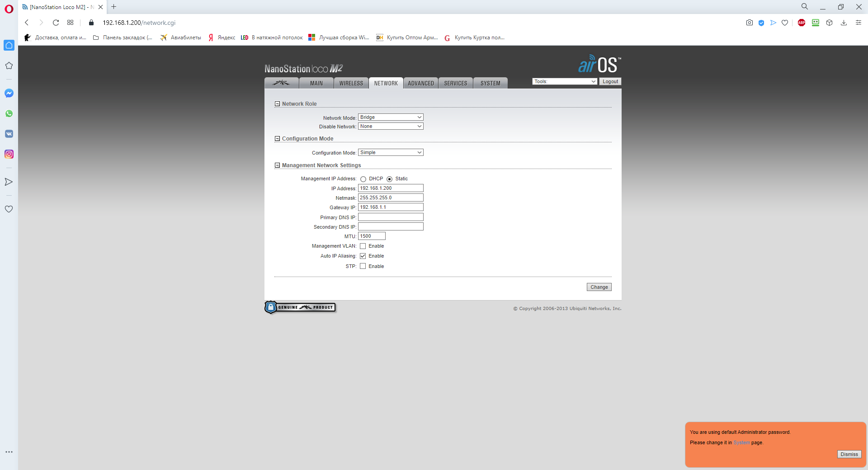Click the Logout button

pyautogui.click(x=610, y=81)
